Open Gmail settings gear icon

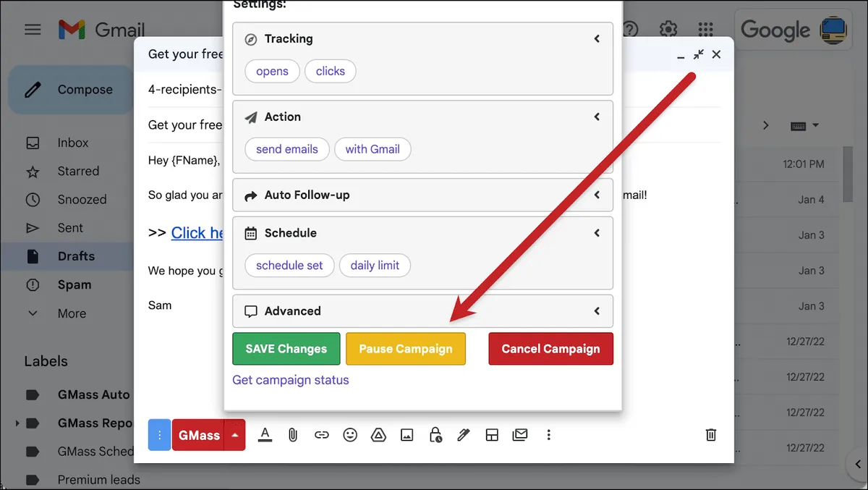tap(668, 30)
